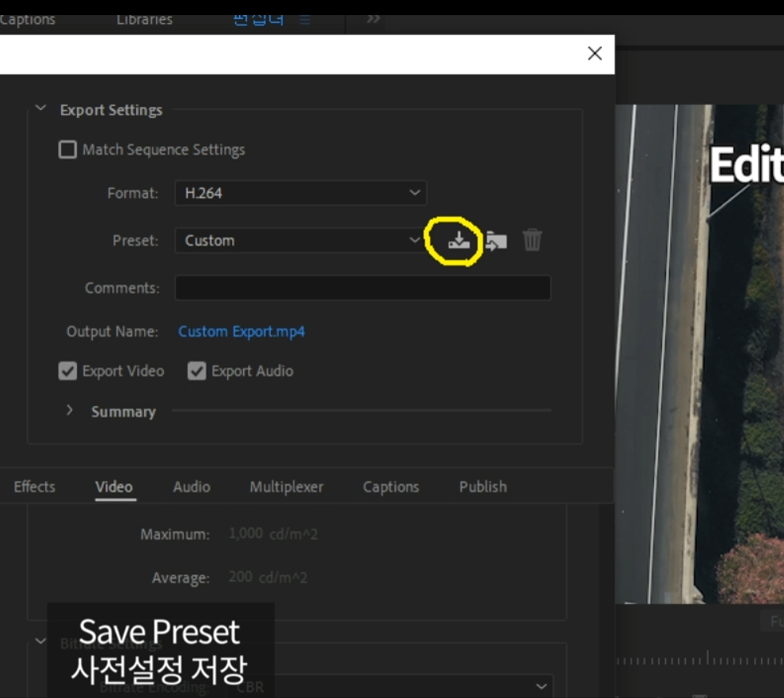Expand hidden panel tabs with double chevron

373,19
